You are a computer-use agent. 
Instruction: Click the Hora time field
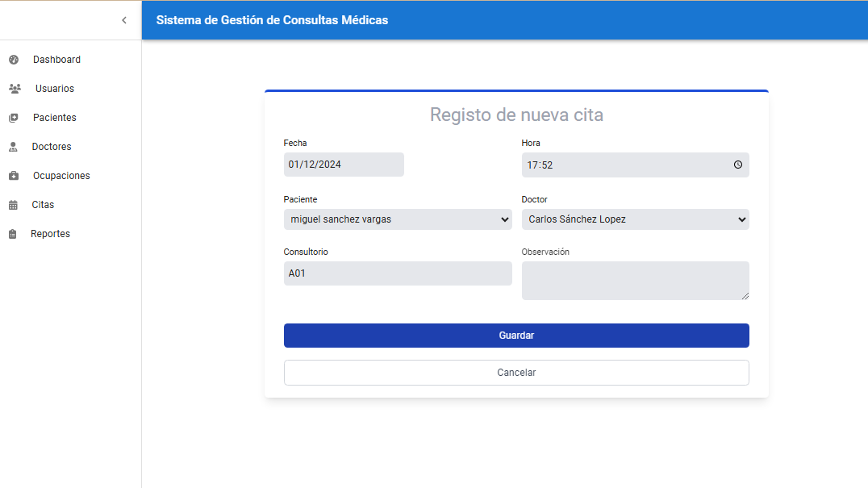(x=635, y=165)
